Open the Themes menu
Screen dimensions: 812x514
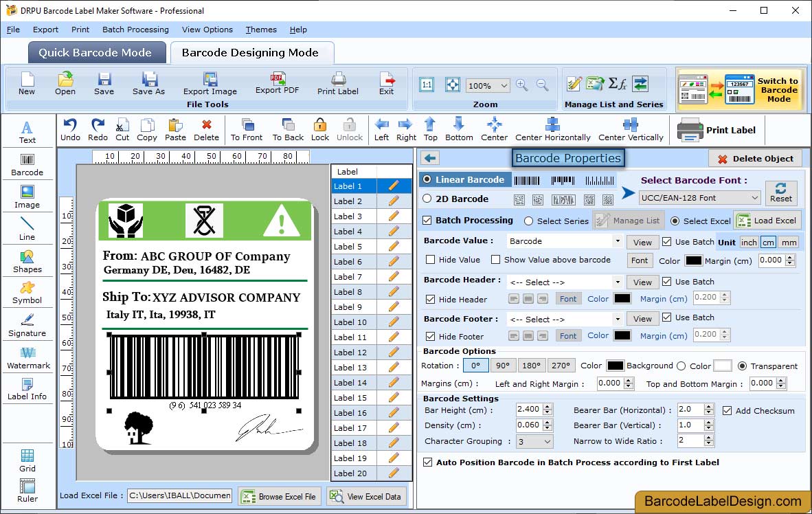[261, 30]
